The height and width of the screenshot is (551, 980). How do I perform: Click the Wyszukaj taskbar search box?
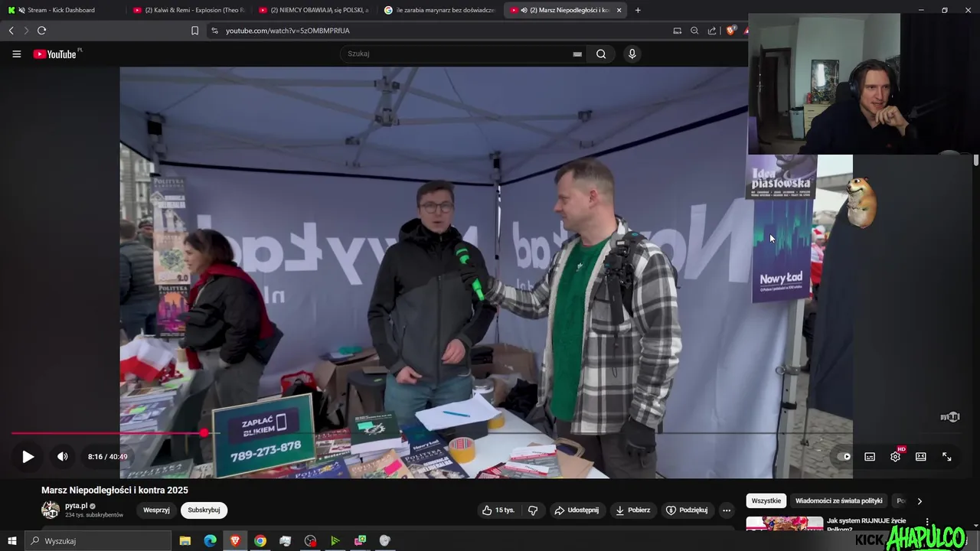coord(98,541)
